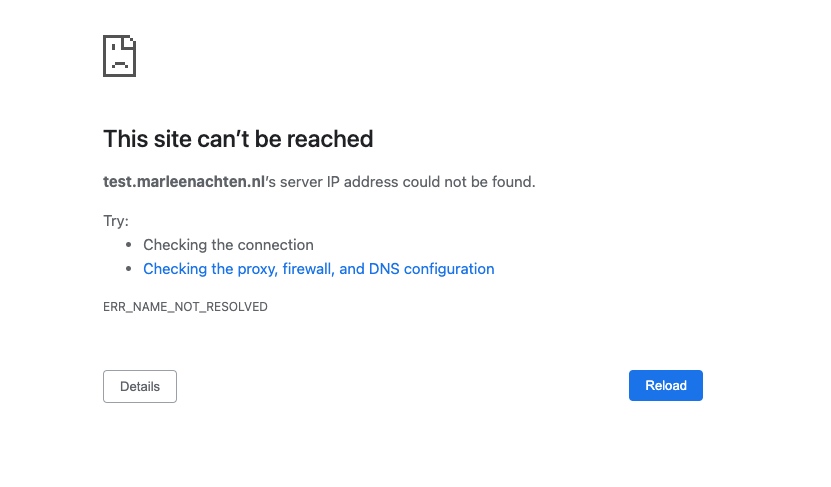The image size is (831, 487).
Task: Click the frowning mouth on the page icon
Action: tap(119, 65)
